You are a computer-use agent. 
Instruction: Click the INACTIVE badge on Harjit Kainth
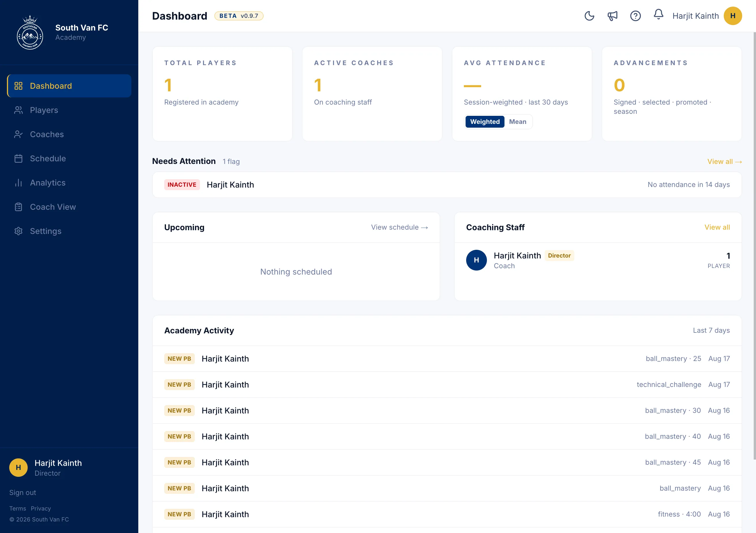tap(182, 185)
